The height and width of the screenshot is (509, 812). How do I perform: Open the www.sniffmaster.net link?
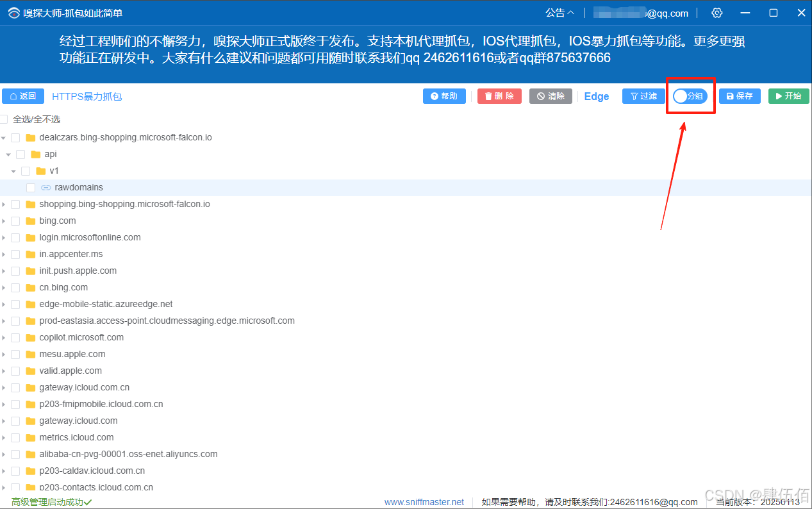(x=424, y=502)
